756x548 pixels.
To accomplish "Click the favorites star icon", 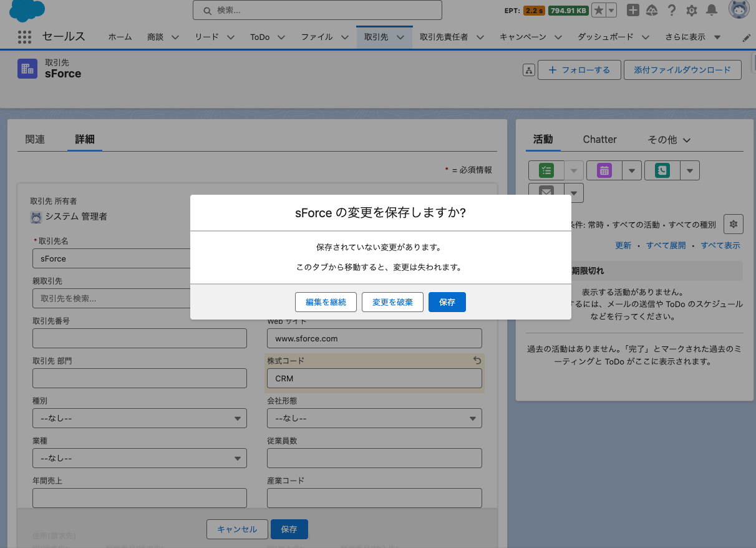I will (598, 10).
